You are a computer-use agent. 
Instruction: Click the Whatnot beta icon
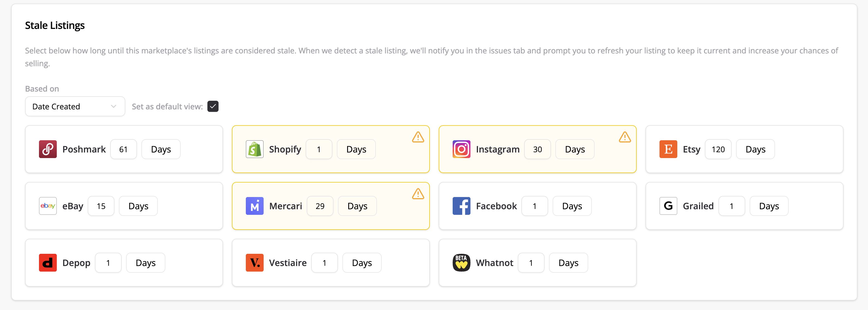461,262
